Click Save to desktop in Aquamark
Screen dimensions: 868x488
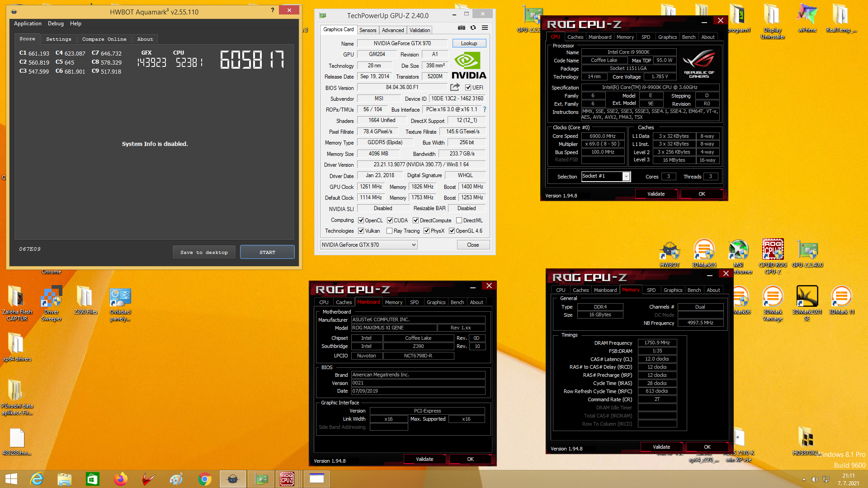point(204,252)
